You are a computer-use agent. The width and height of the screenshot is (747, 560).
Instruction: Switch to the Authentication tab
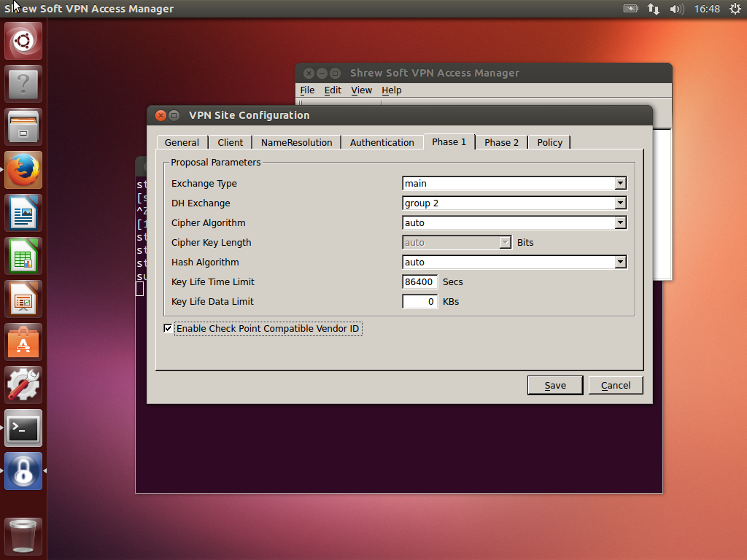[x=382, y=142]
